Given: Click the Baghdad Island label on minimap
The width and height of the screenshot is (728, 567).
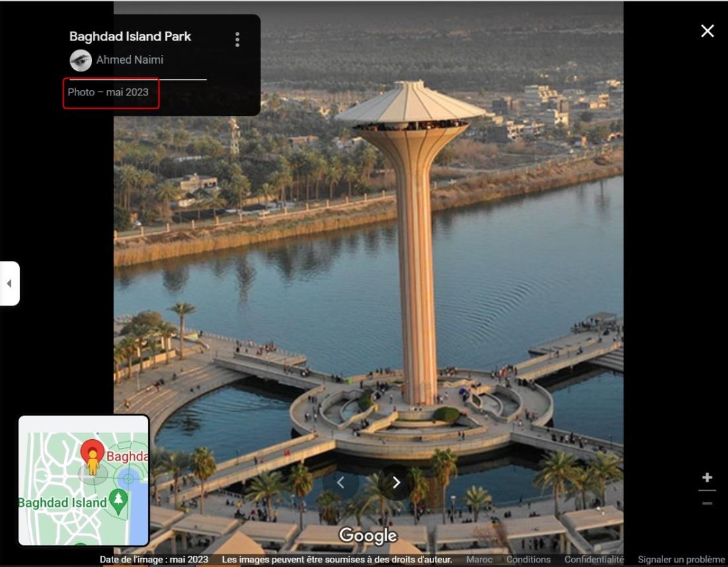Looking at the screenshot, I should 62,503.
